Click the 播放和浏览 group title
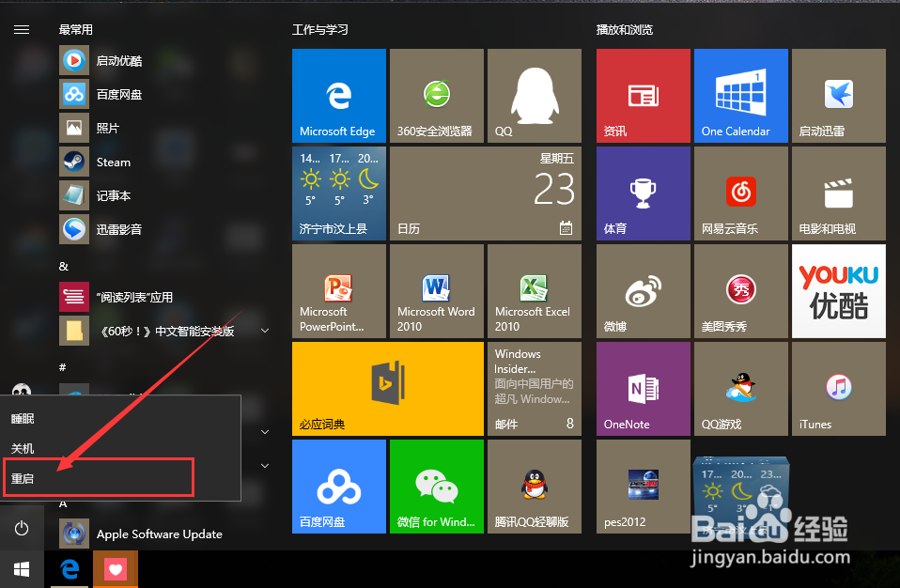900x588 pixels. (x=625, y=29)
